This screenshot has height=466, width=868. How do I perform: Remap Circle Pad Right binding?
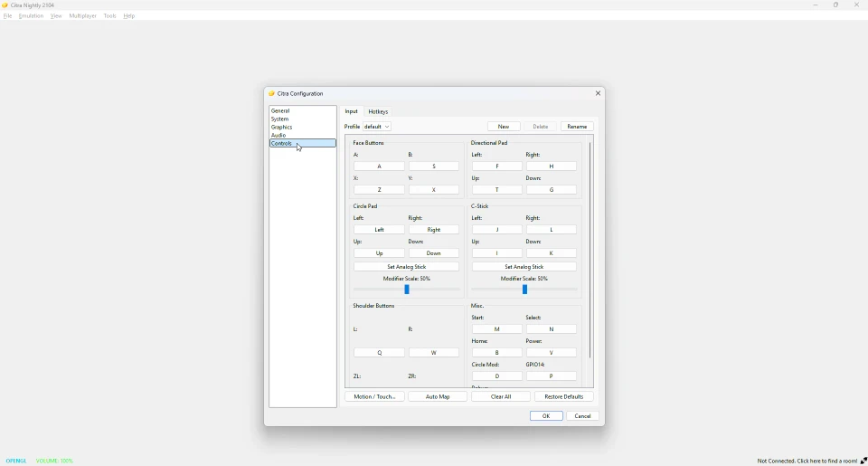pyautogui.click(x=434, y=230)
